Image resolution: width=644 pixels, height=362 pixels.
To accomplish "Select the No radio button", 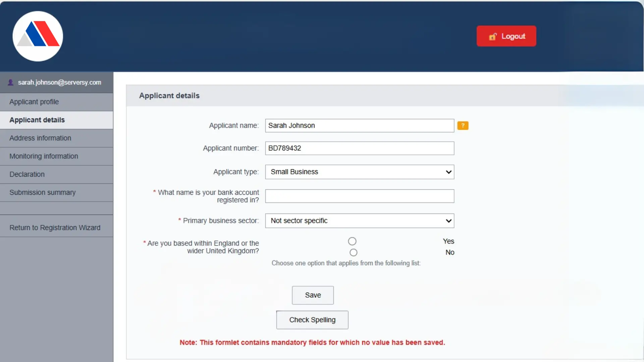I will coord(353,252).
